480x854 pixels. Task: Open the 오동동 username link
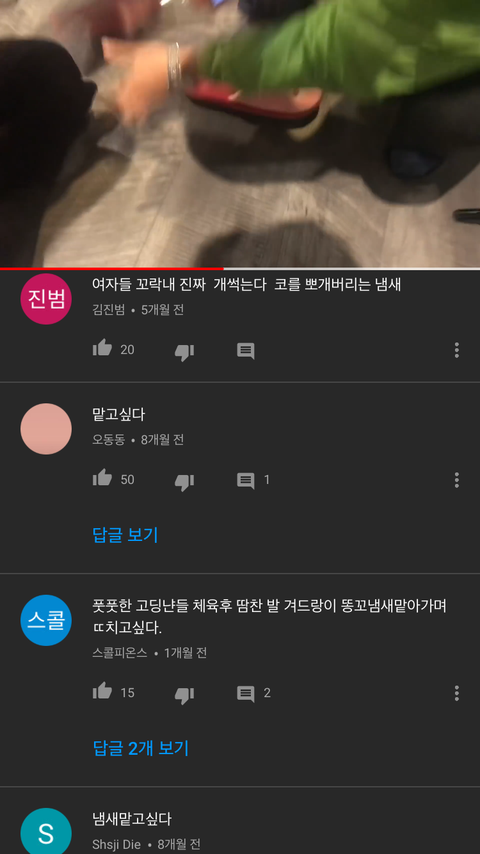point(108,440)
